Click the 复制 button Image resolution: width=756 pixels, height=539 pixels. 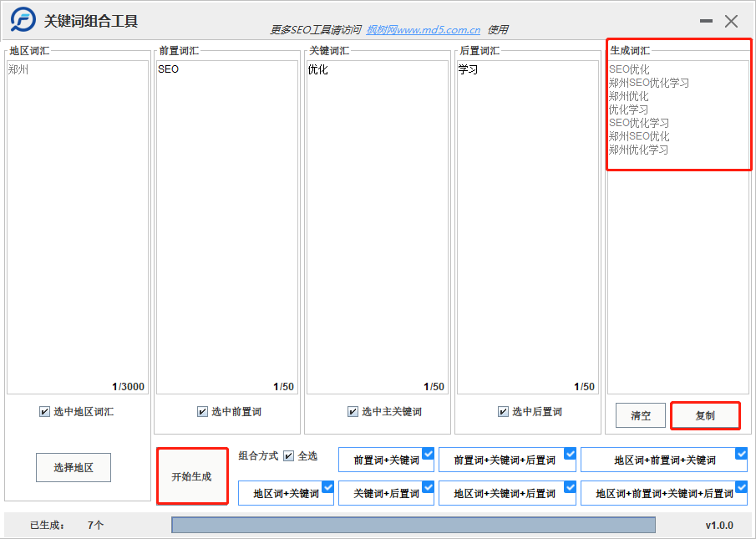[x=705, y=415]
